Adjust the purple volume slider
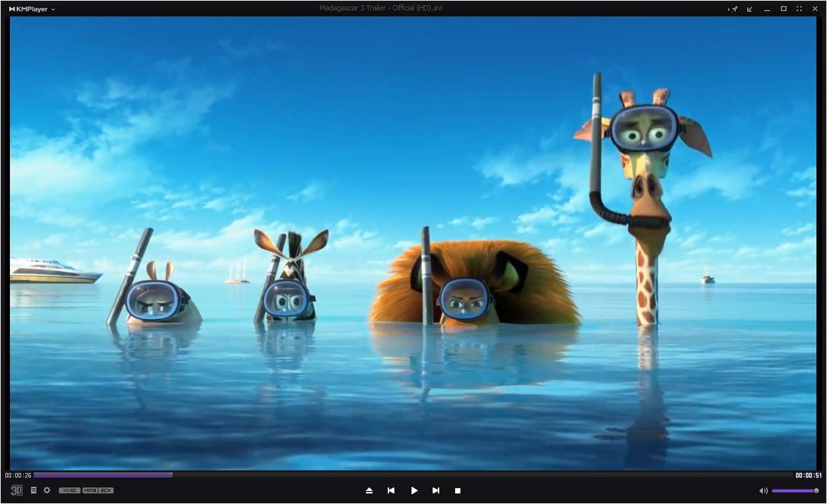The image size is (827, 504). point(795,491)
